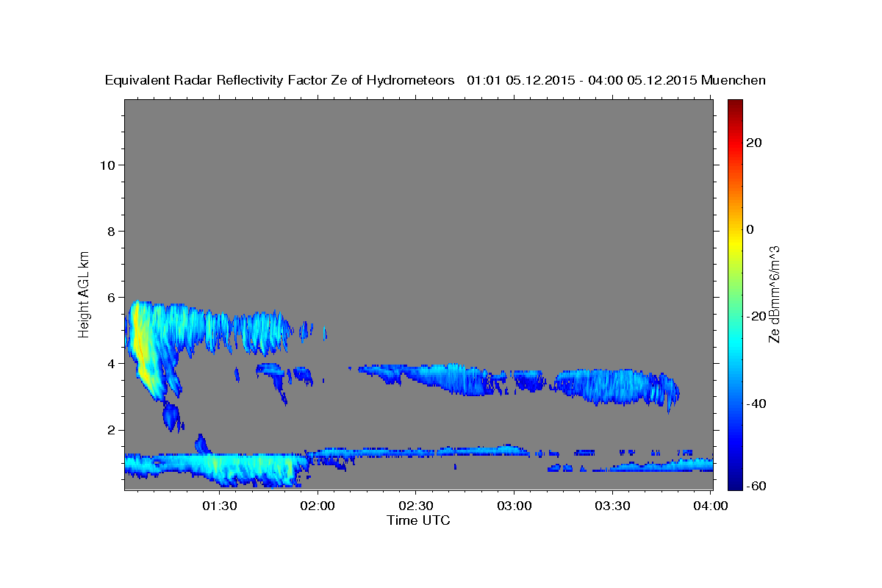Click the green middle of the colorbar

pyautogui.click(x=736, y=294)
